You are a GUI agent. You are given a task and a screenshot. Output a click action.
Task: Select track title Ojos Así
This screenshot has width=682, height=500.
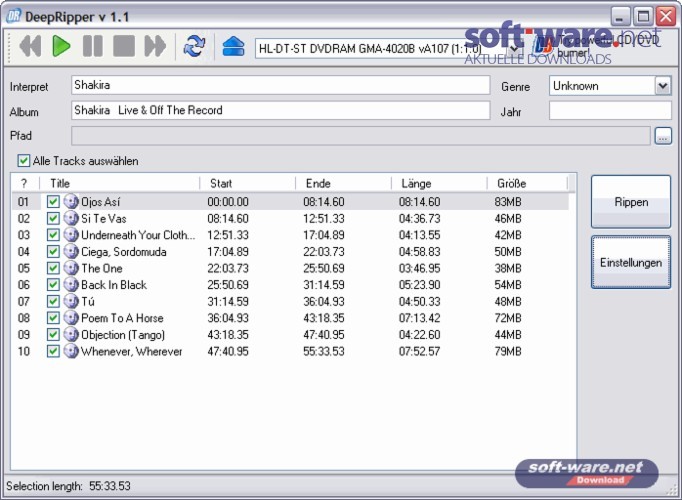click(x=100, y=202)
